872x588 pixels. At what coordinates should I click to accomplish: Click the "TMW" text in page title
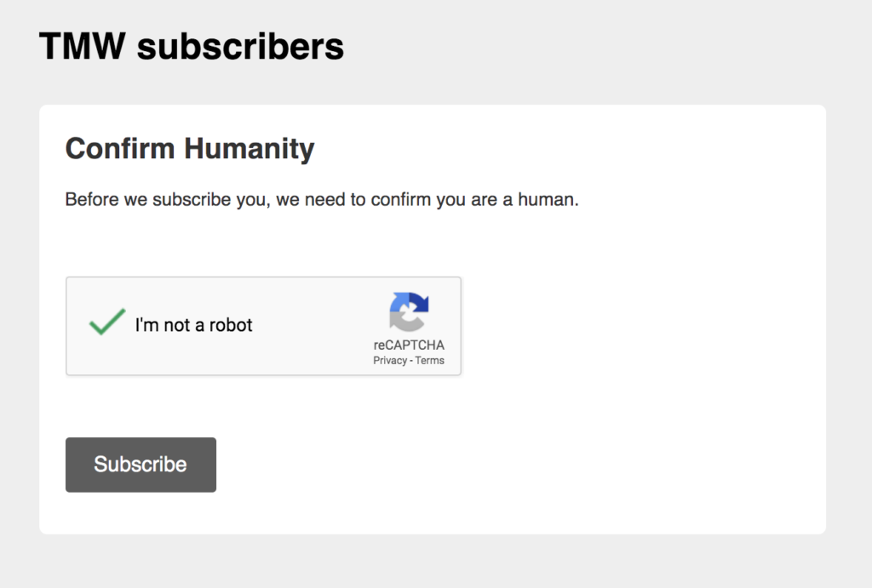point(83,46)
